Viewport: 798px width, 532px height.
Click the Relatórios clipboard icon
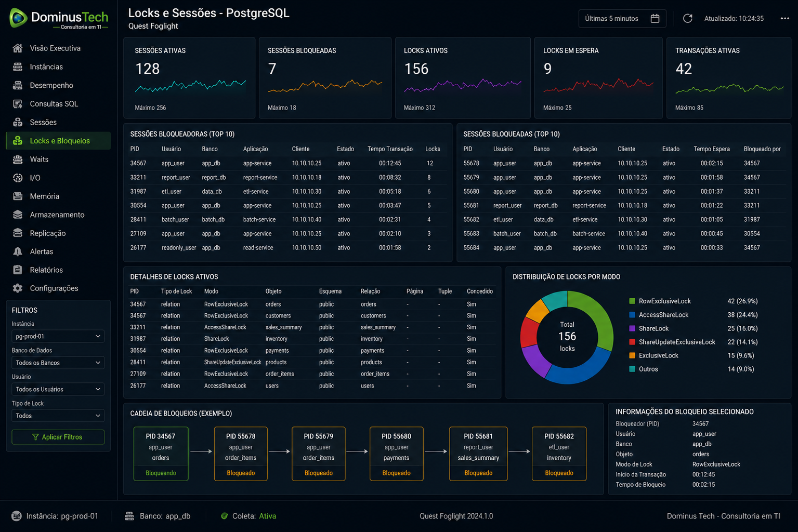[18, 270]
